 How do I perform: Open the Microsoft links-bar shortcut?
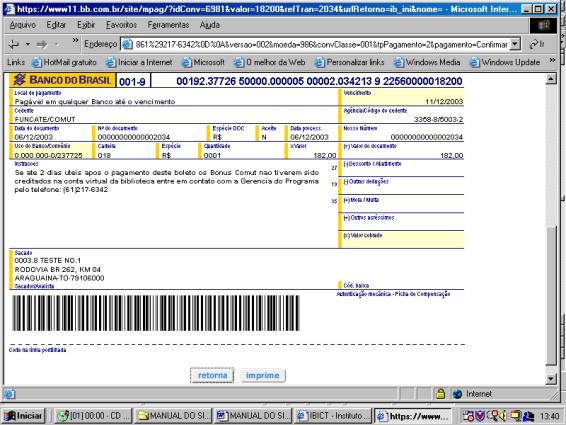203,62
